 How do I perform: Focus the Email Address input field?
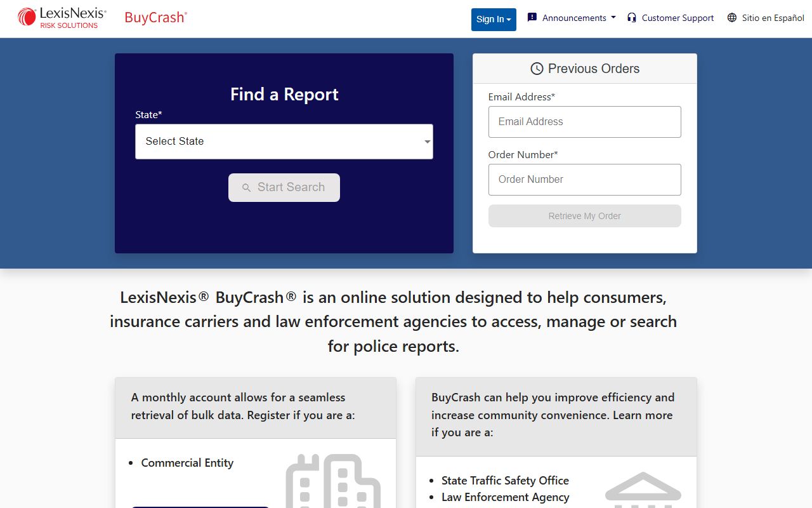pos(585,122)
